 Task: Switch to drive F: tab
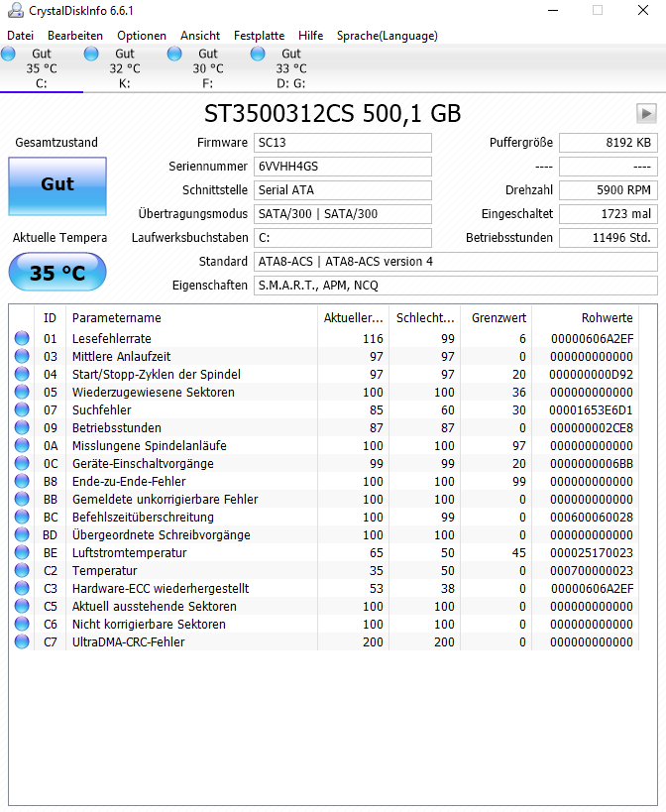[x=208, y=68]
